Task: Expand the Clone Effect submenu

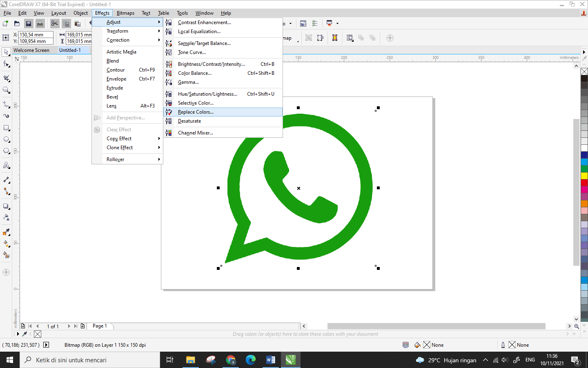Action: pos(127,148)
